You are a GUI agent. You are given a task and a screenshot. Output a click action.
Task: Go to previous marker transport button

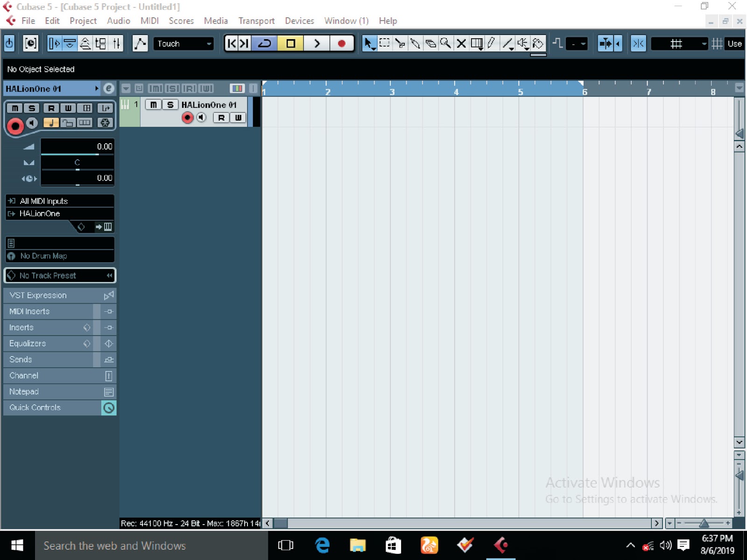(x=232, y=43)
